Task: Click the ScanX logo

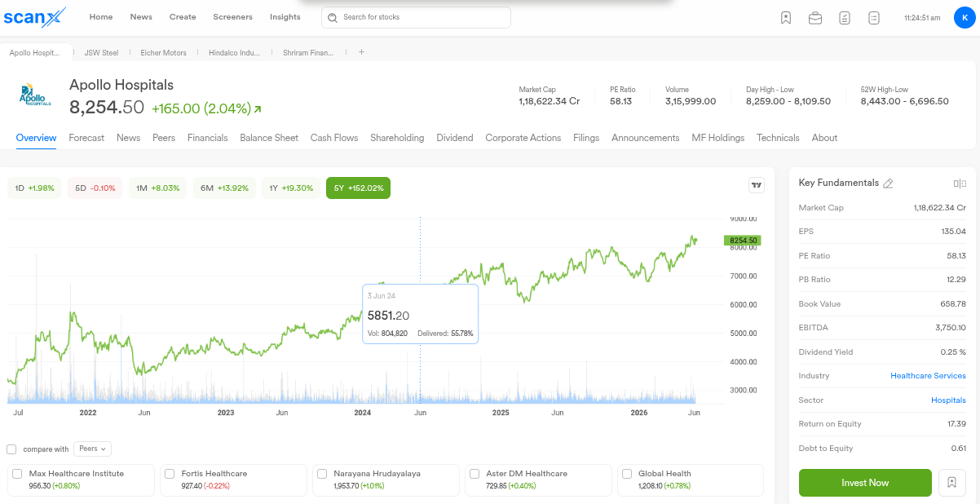Action: 35,16
